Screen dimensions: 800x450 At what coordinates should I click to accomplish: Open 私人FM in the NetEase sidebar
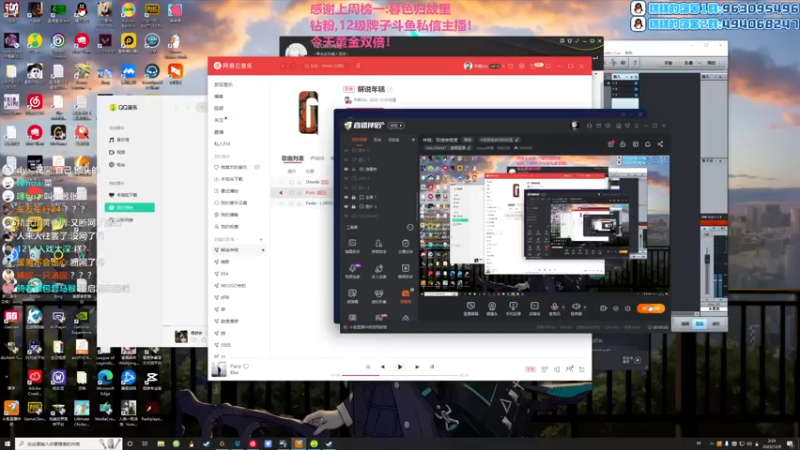222,144
